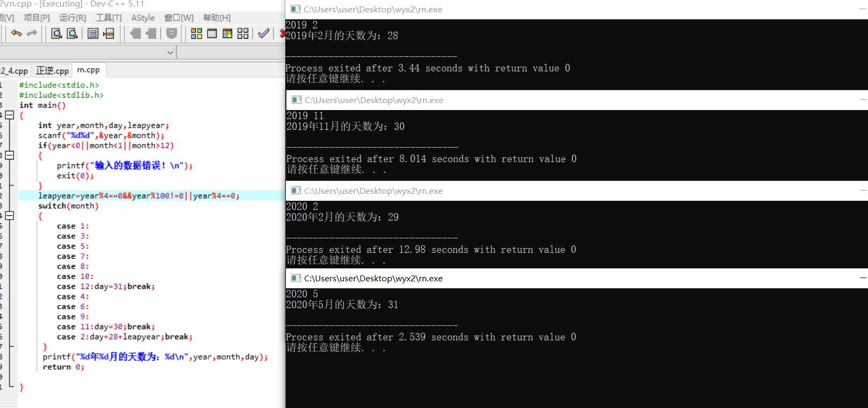The width and height of the screenshot is (868, 408).
Task: Click the first console title bar rn.exe path
Action: coord(373,9)
